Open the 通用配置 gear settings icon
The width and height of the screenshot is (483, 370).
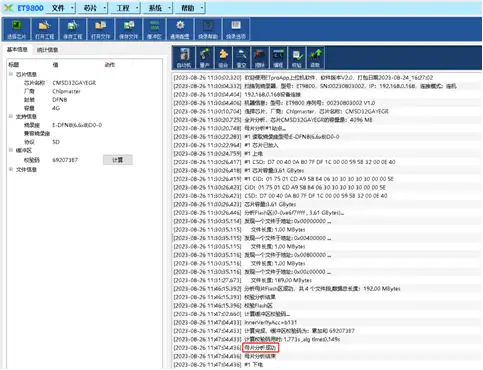coord(180,29)
